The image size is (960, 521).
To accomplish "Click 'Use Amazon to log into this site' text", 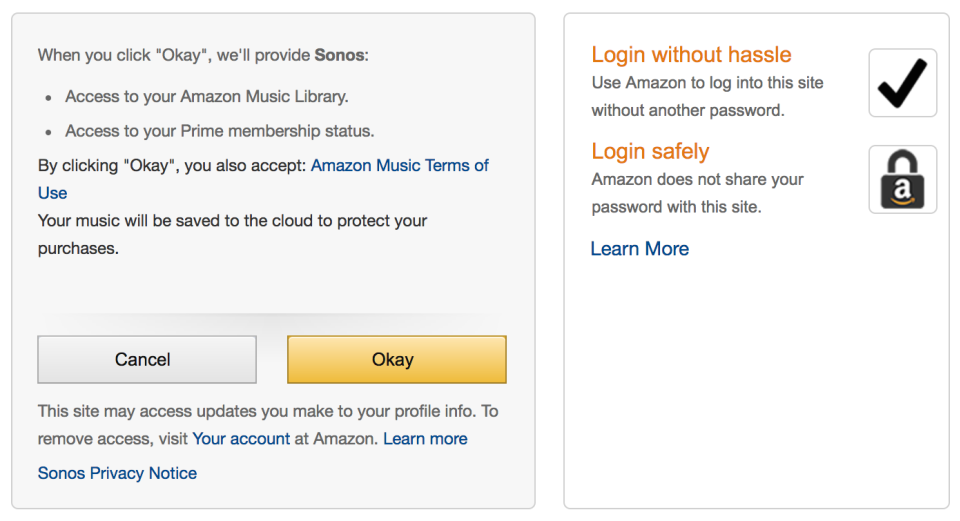I will coord(707,96).
